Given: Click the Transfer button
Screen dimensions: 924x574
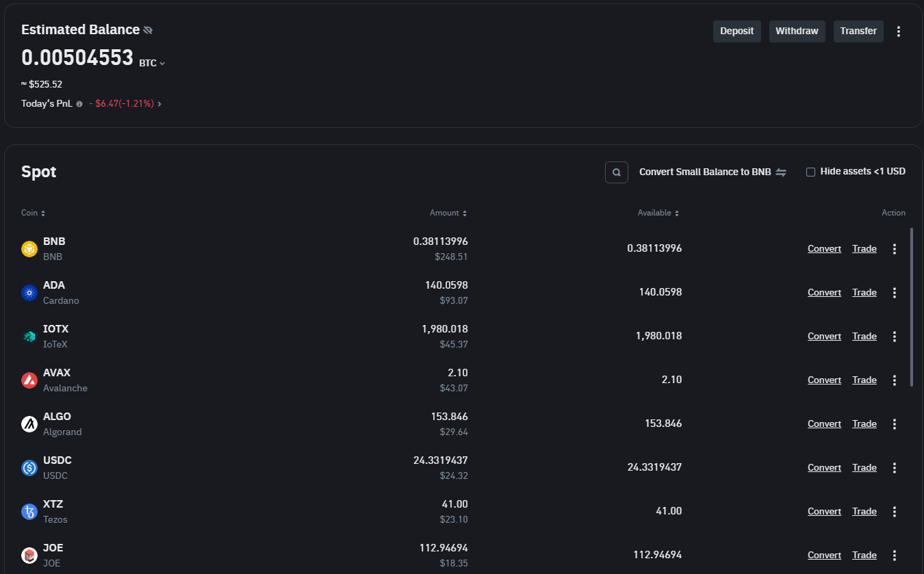Looking at the screenshot, I should coord(858,31).
